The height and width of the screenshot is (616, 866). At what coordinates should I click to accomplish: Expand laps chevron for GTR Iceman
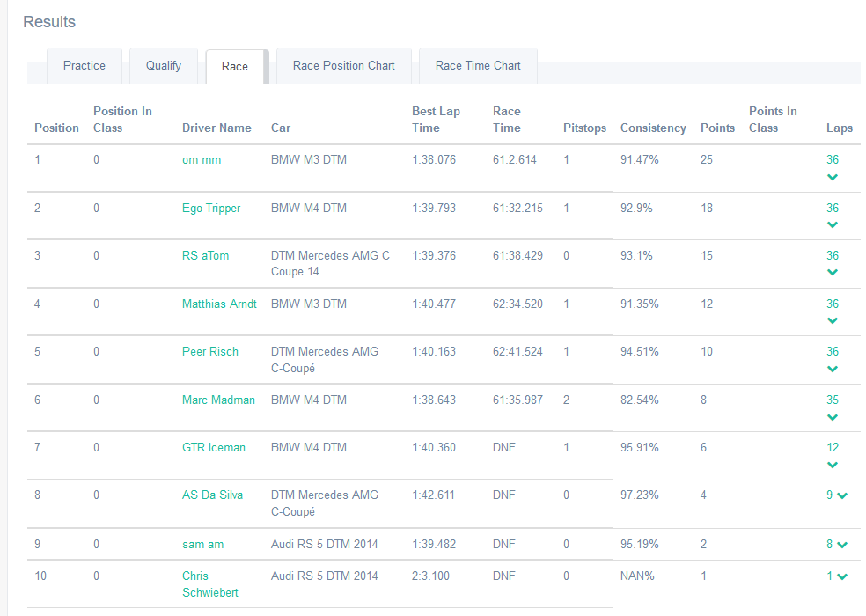[833, 464]
